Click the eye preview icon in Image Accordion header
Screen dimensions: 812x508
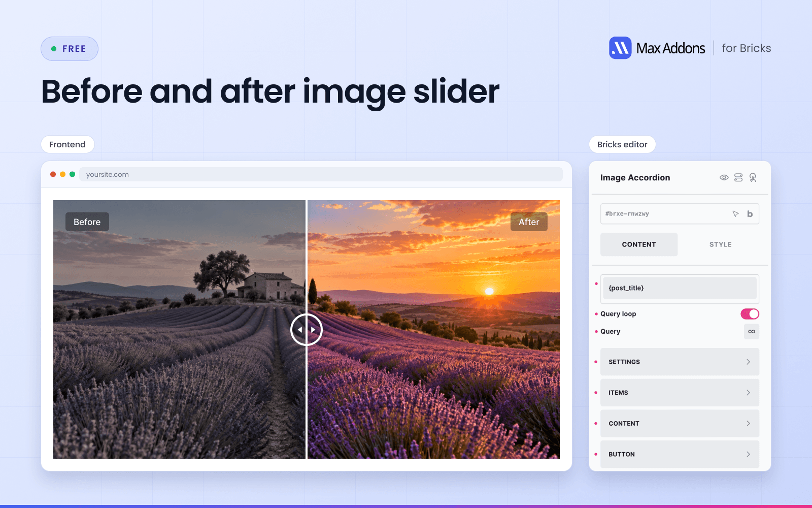[724, 177]
